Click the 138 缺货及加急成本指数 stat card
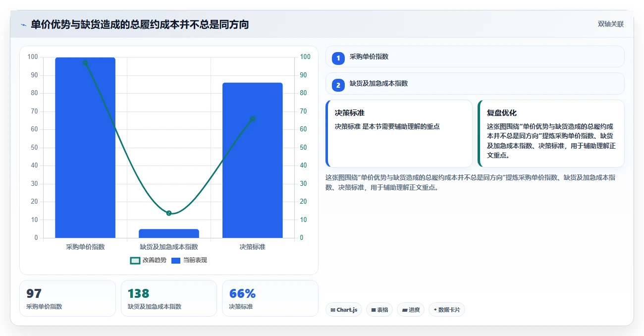The image size is (644, 336). tap(168, 298)
